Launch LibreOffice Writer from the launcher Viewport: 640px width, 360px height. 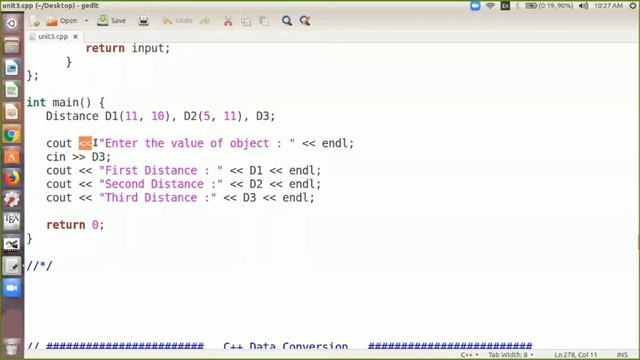pyautogui.click(x=11, y=68)
